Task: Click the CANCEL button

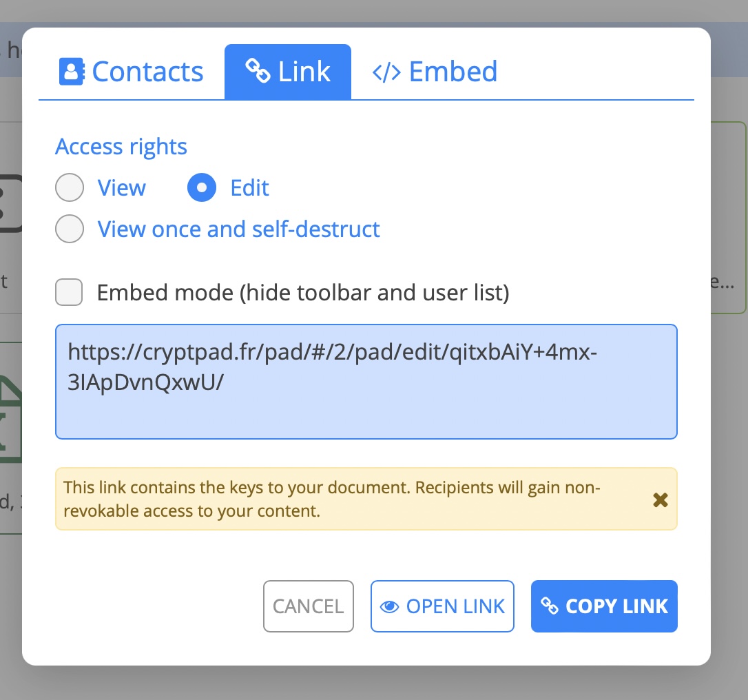Action: point(308,606)
